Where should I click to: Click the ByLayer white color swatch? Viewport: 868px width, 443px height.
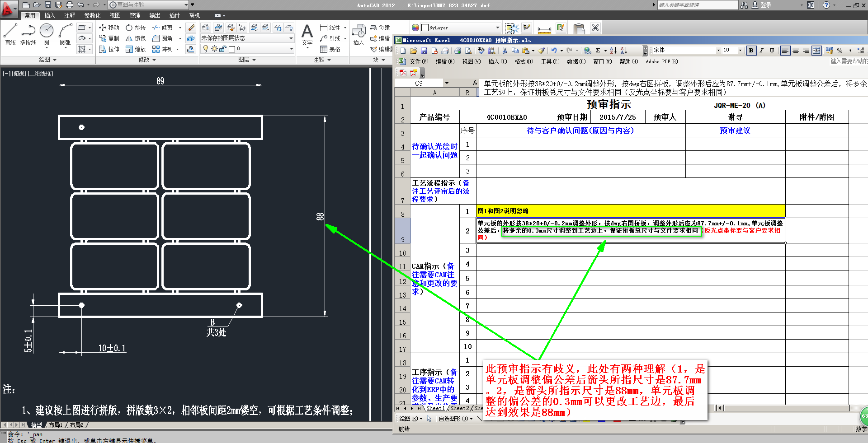click(425, 28)
